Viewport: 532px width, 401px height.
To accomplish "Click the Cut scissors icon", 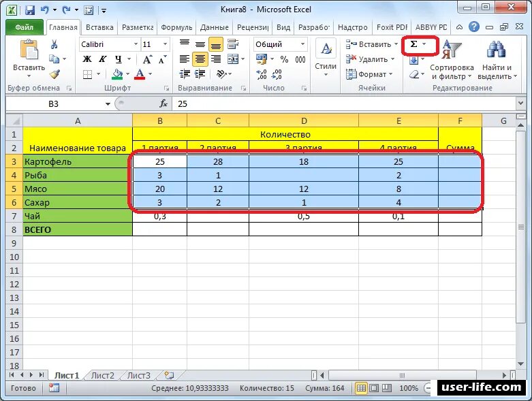I will pos(54,44).
